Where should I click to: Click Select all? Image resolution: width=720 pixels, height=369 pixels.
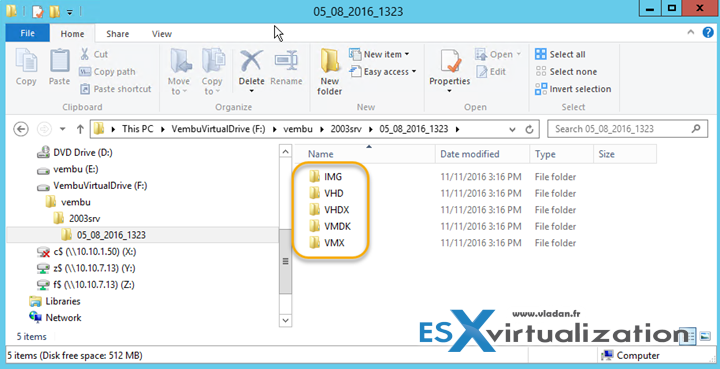tap(560, 54)
